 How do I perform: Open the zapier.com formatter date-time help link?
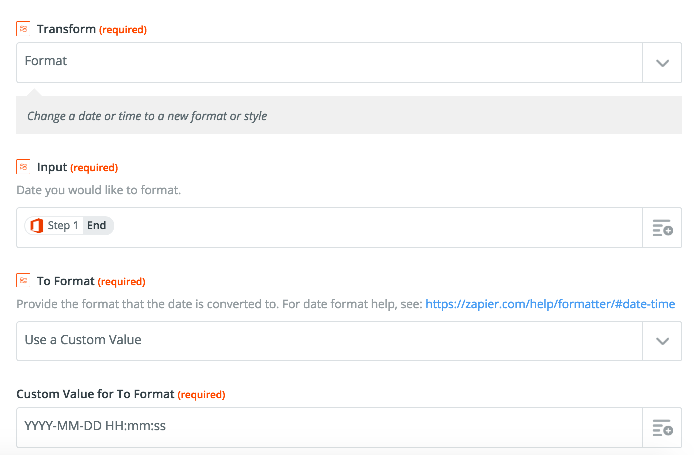(x=550, y=304)
